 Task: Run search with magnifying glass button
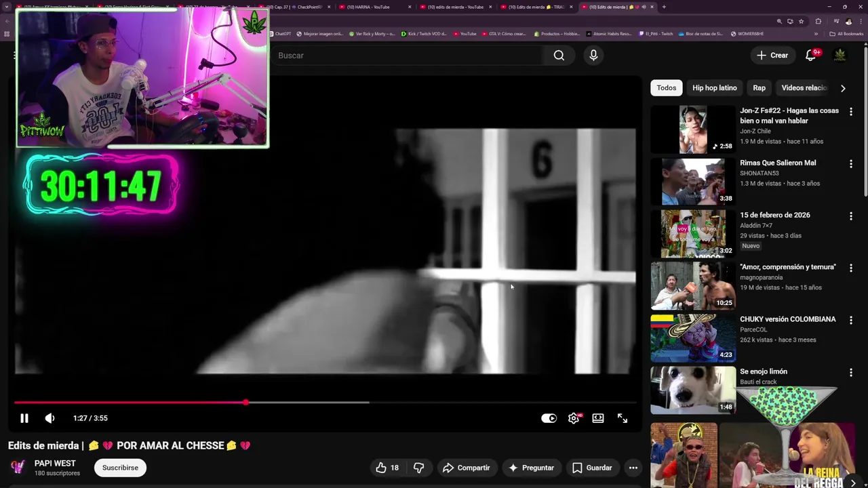point(559,56)
